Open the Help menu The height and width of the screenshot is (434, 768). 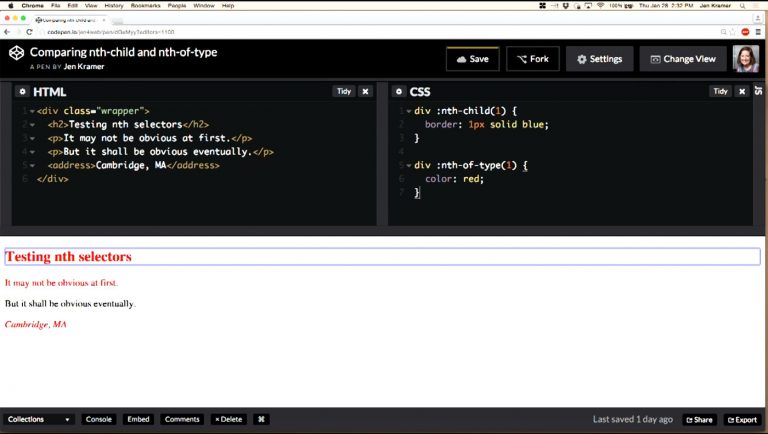[x=228, y=5]
